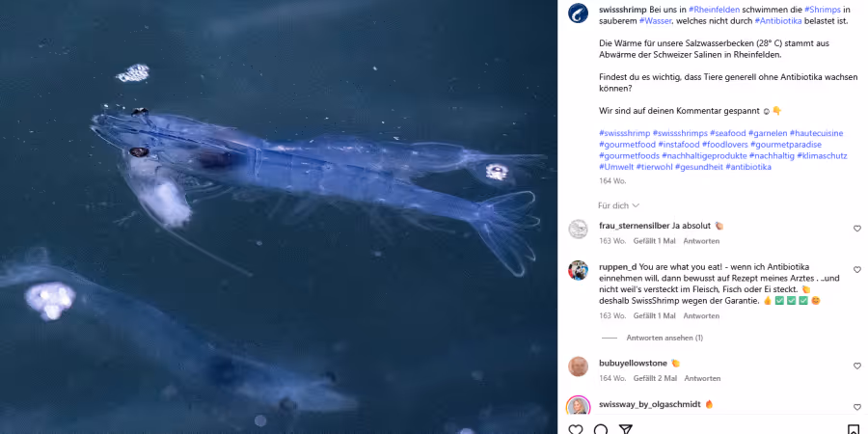868x434 pixels.
Task: Open the swissshrimp profile avatar
Action: point(578,13)
